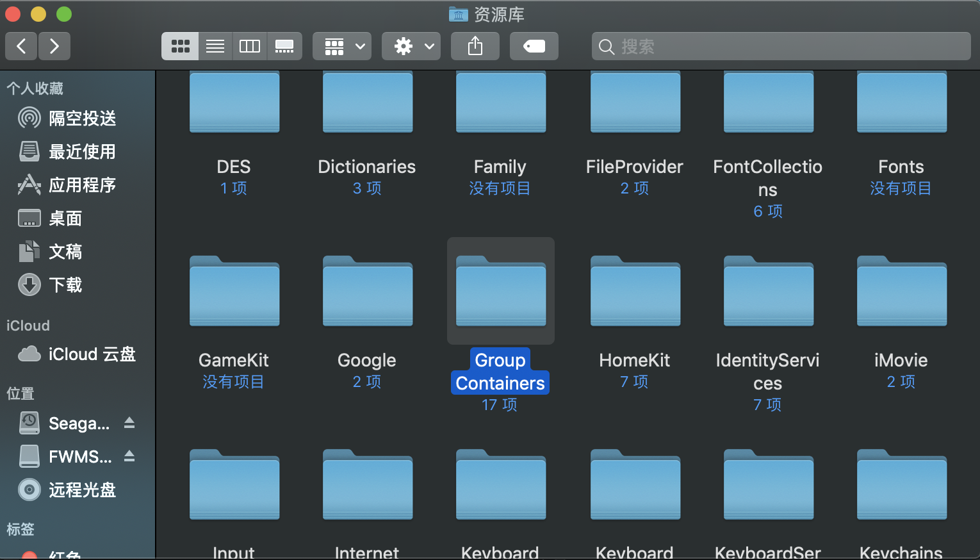Image resolution: width=980 pixels, height=560 pixels.
Task: Open Documents (文稿) in the sidebar
Action: coord(77,251)
